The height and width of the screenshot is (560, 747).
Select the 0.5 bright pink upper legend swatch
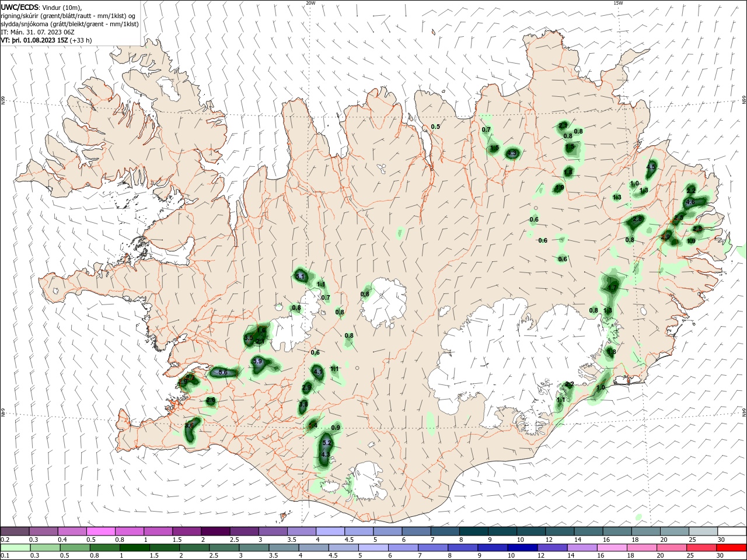100,531
